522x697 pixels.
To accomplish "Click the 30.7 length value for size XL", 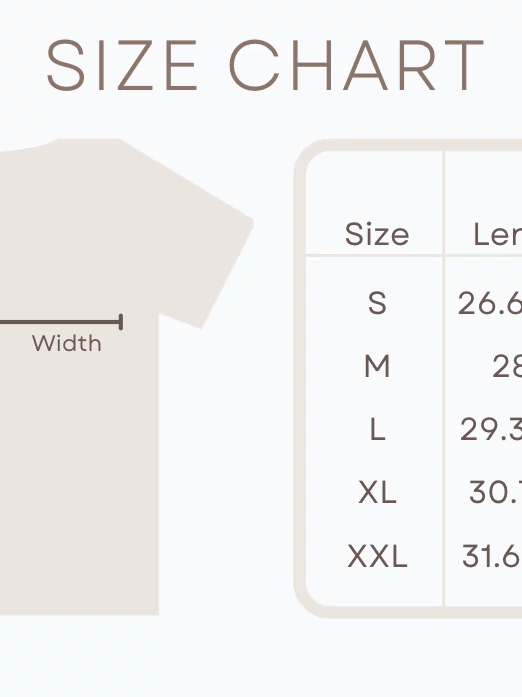I will pyautogui.click(x=495, y=493).
